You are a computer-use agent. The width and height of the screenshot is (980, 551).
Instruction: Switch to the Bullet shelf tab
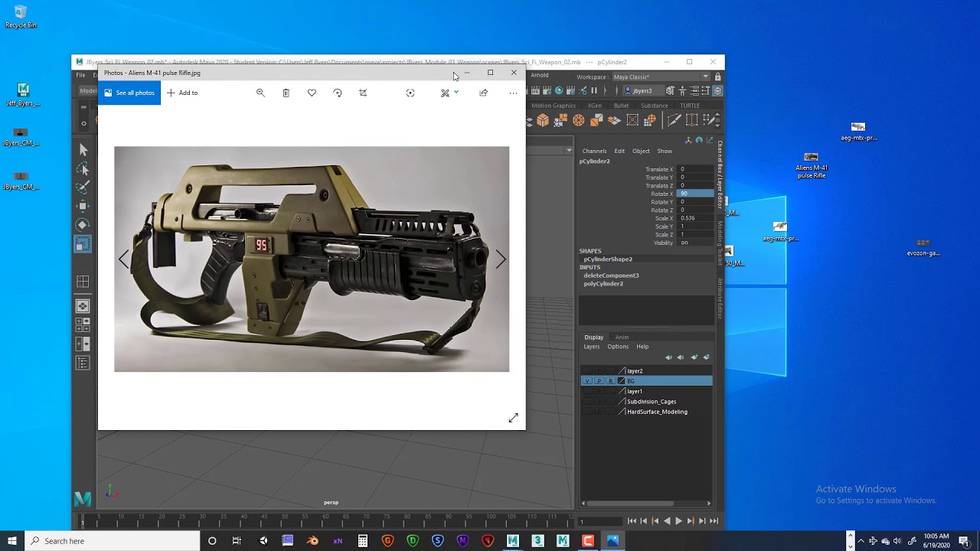621,106
